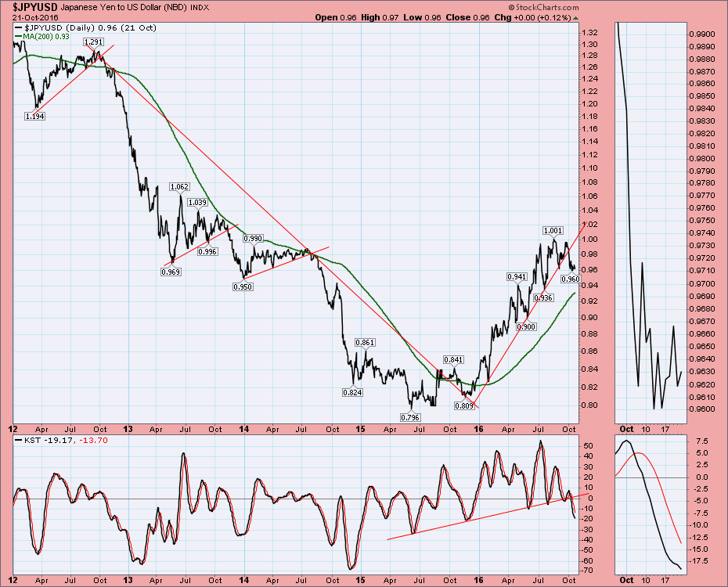Click the 0.861 price annotation
This screenshot has width=728, height=587.
(x=365, y=343)
